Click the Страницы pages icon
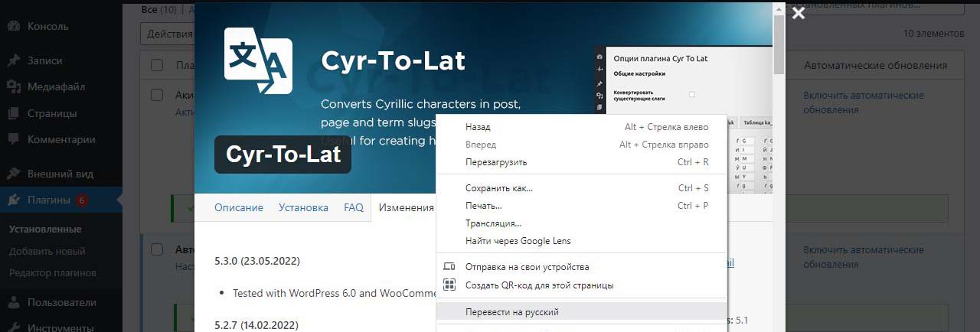Screen dimensions: 980x332 coord(14,113)
